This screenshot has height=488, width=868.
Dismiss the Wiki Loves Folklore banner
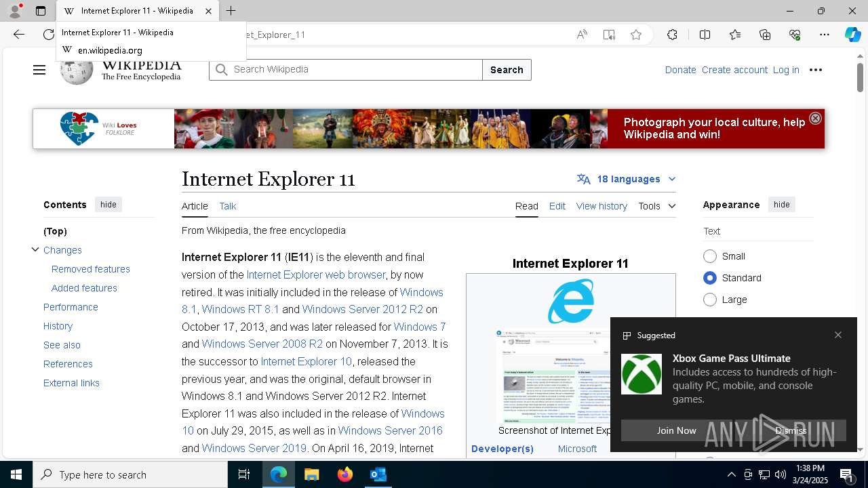[x=815, y=118]
